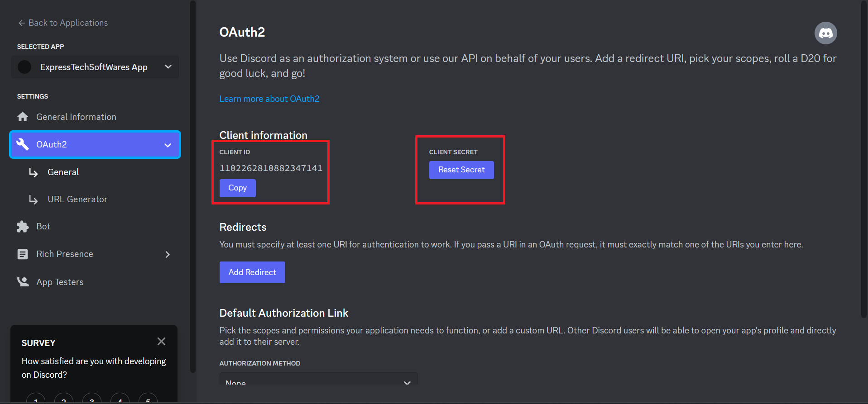
Task: Copy the Client ID
Action: (x=237, y=188)
